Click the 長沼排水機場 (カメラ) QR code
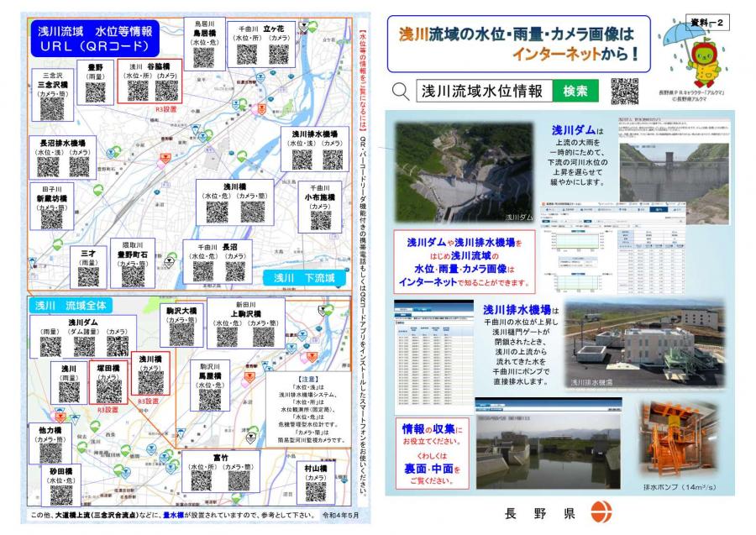Image resolution: width=756 pixels, height=535 pixels. point(79,167)
